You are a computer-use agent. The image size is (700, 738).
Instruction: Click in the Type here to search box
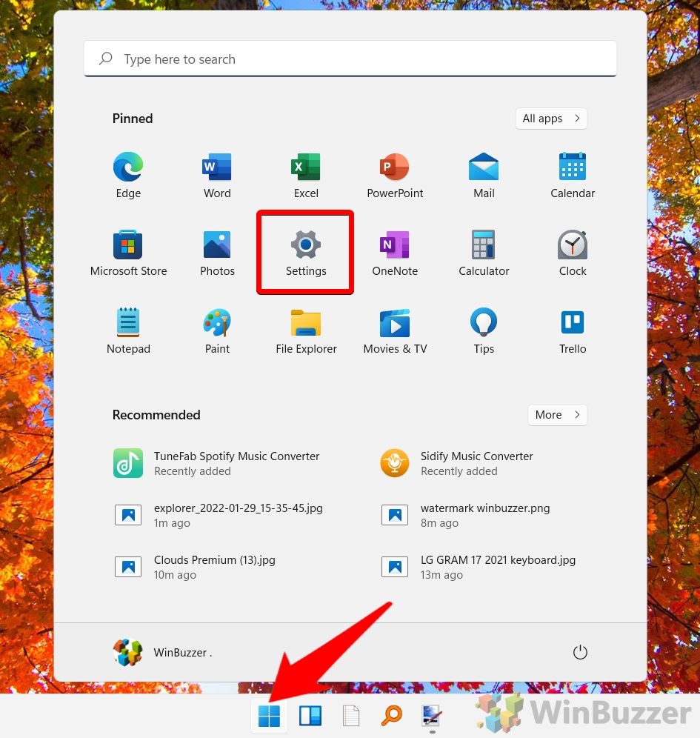point(350,59)
